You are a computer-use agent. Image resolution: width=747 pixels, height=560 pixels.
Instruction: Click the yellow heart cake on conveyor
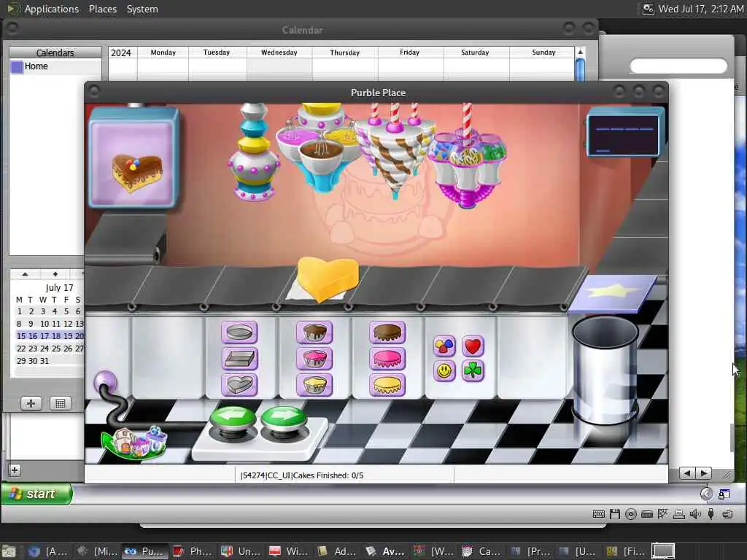328,279
